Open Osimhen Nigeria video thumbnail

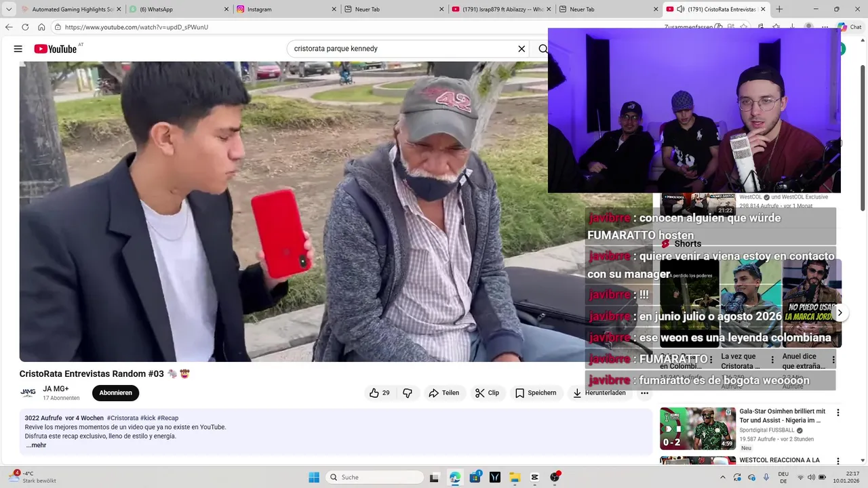tap(698, 428)
